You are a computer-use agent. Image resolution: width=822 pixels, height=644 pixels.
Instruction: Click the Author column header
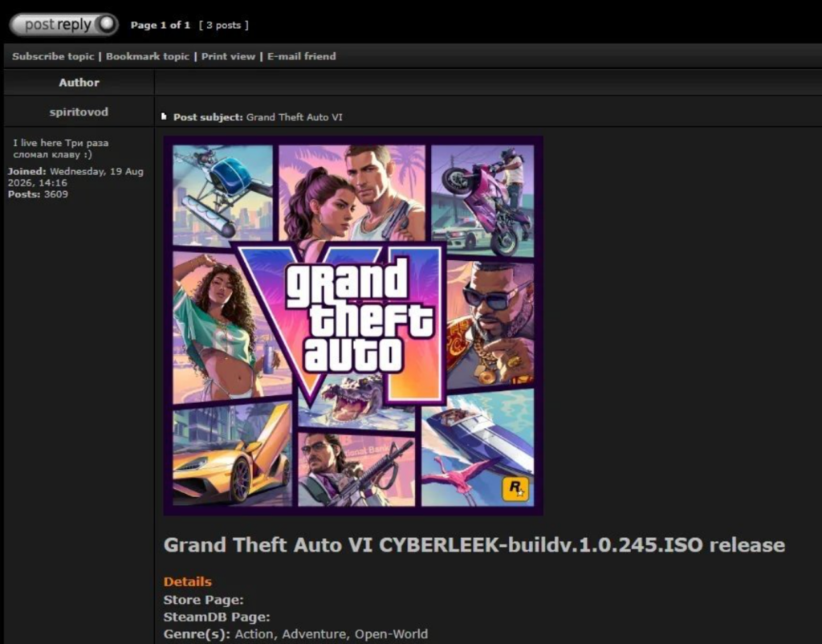click(79, 83)
